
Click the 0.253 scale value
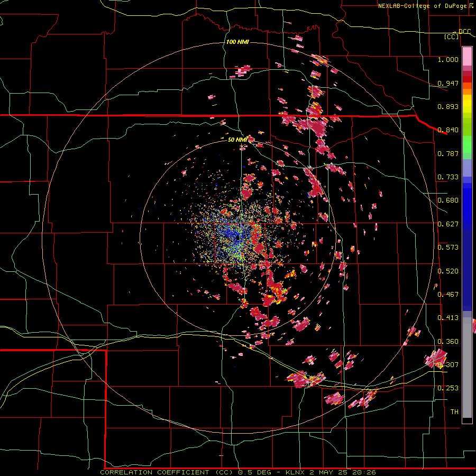click(x=448, y=388)
